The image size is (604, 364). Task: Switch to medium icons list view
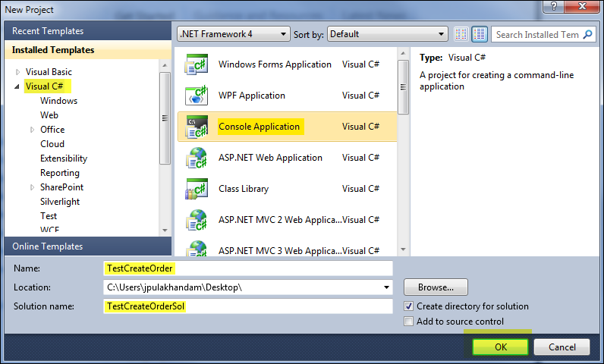click(x=480, y=34)
